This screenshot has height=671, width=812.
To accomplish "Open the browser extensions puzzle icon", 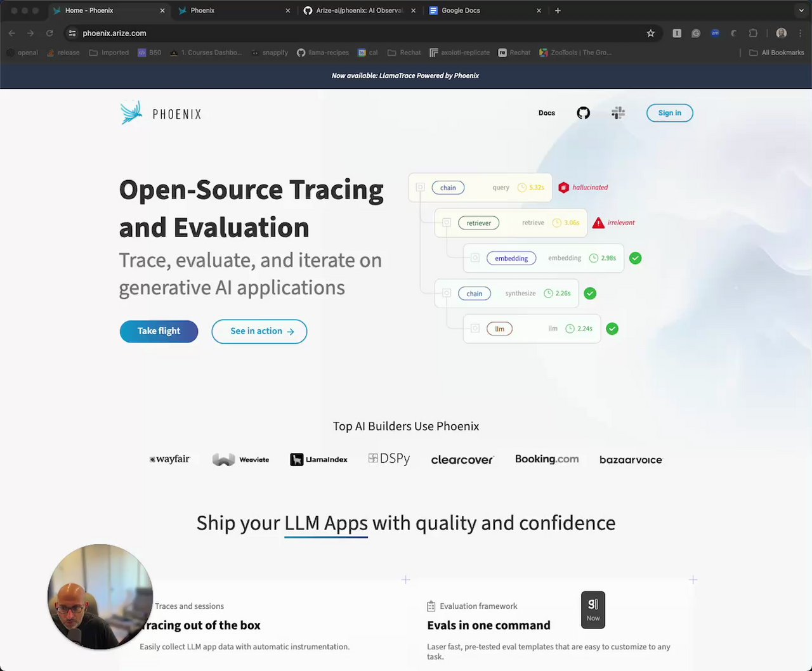I will [x=753, y=33].
